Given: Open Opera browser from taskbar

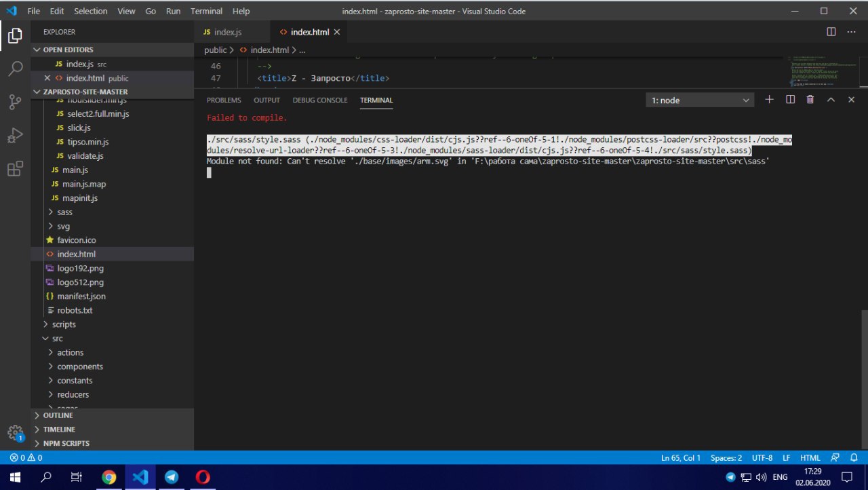Looking at the screenshot, I should click(202, 477).
